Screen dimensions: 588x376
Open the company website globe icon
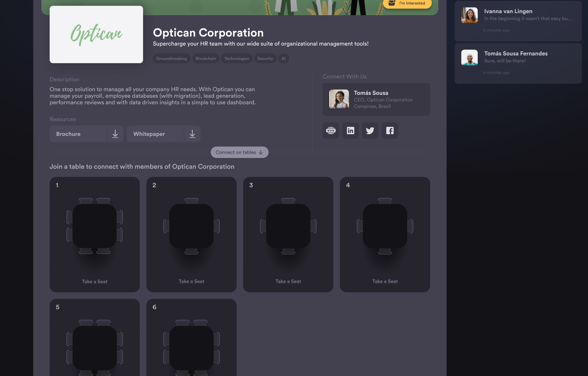pos(330,131)
